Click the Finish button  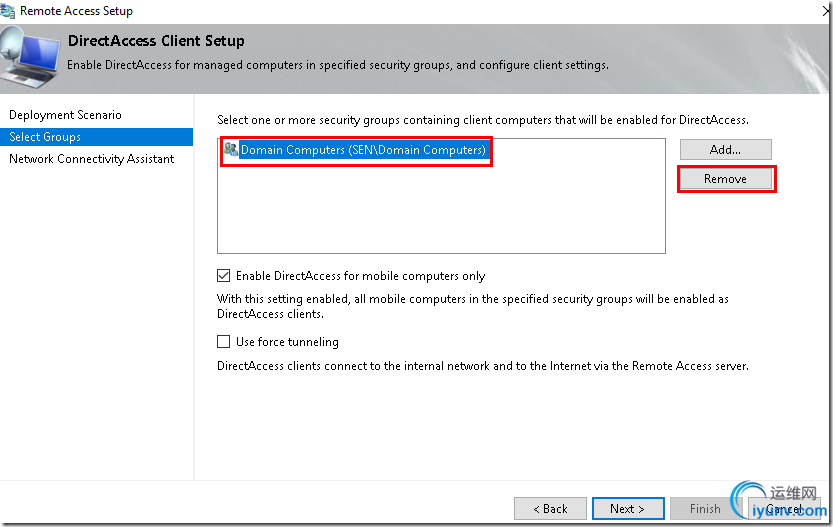705,508
